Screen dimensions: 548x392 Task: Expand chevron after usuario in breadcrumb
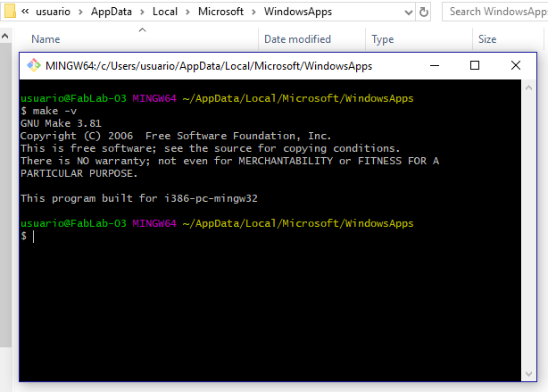80,12
